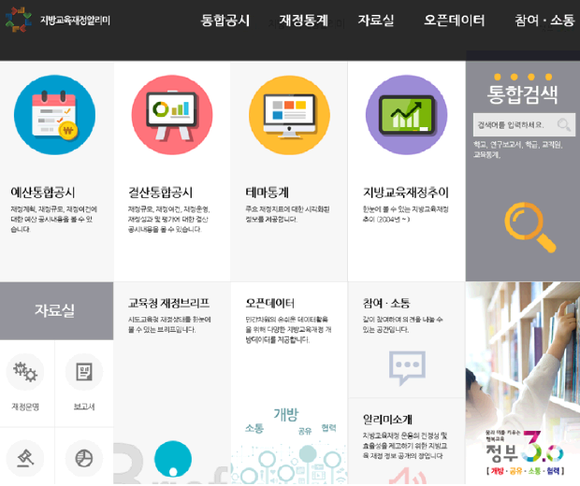Click the 지방교육재정알리미 site logo
580x486 pixels.
tap(58, 20)
